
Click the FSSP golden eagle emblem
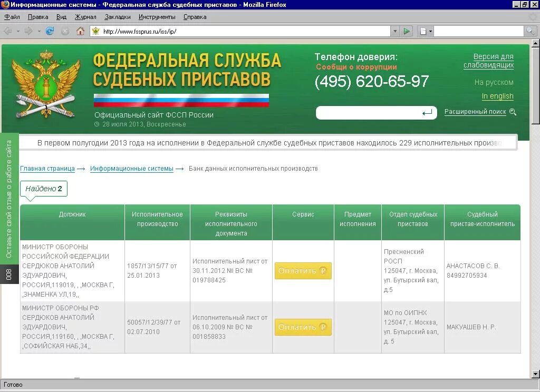(x=46, y=84)
